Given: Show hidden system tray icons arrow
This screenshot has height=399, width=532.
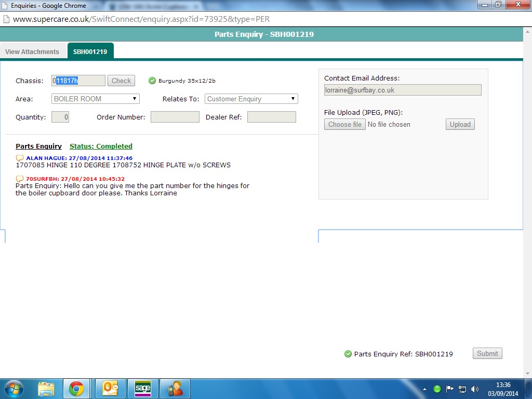Looking at the screenshot, I should pyautogui.click(x=425, y=389).
